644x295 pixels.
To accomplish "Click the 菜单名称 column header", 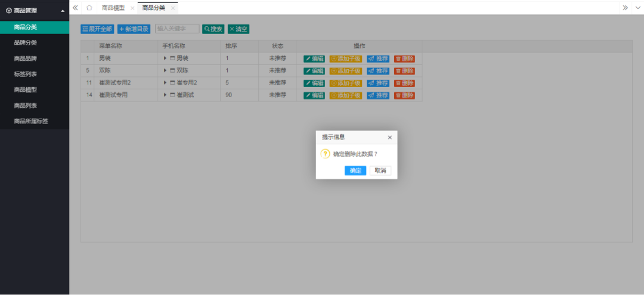I will coord(126,46).
